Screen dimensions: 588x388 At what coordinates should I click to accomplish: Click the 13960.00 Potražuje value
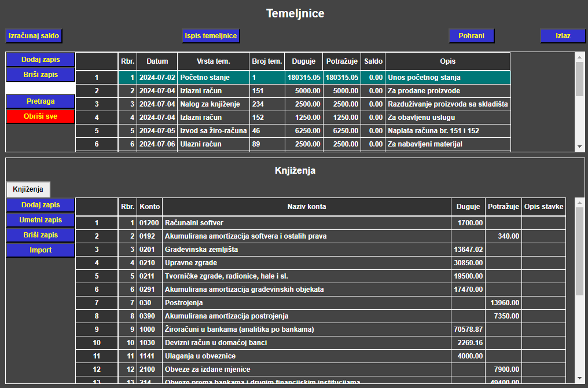click(x=504, y=303)
